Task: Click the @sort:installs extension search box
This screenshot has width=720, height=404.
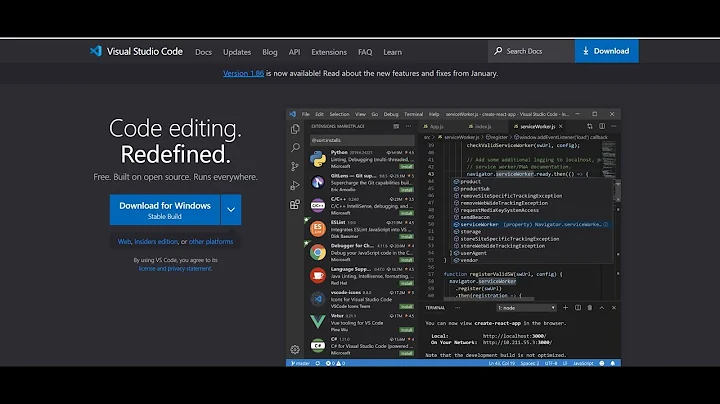Action: 362,140
